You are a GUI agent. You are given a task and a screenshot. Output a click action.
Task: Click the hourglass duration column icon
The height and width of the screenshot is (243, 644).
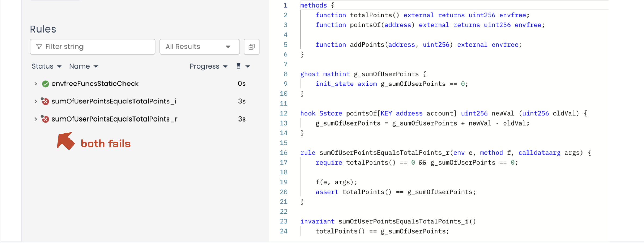point(238,66)
